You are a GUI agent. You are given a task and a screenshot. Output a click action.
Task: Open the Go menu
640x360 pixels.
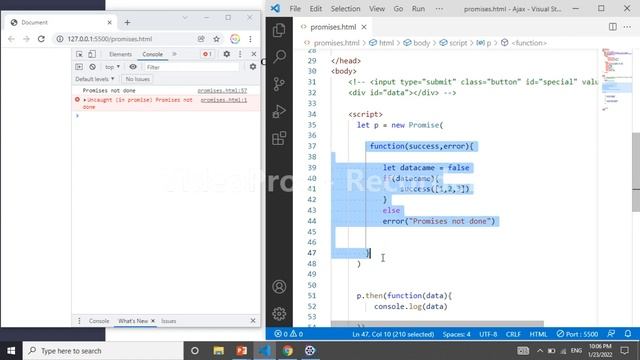pos(398,9)
